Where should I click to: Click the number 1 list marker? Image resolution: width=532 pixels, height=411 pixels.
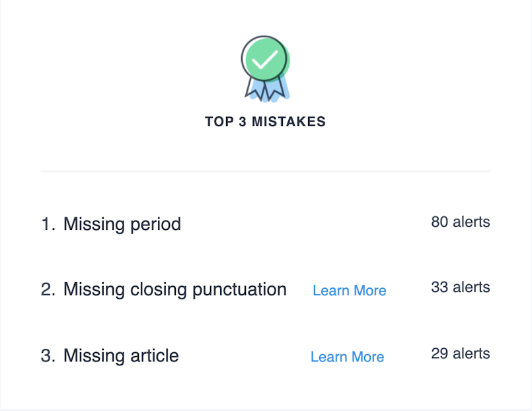click(x=48, y=224)
